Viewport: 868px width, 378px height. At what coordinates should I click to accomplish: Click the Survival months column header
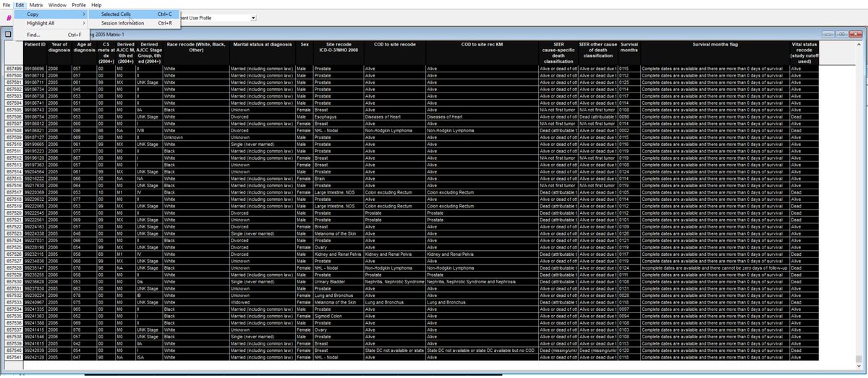[x=629, y=53]
